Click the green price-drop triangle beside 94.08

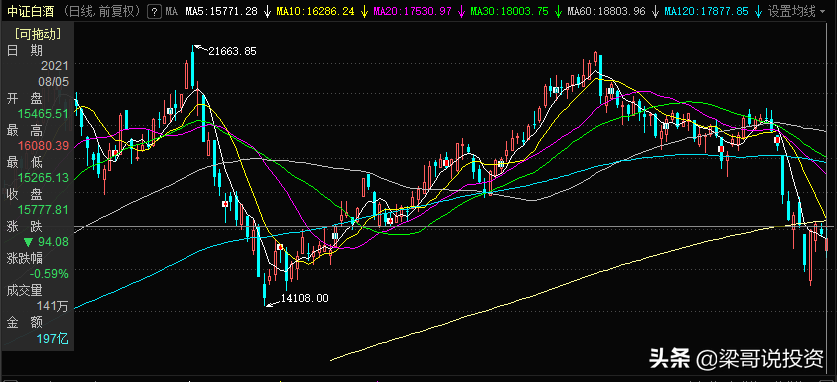[x=28, y=242]
